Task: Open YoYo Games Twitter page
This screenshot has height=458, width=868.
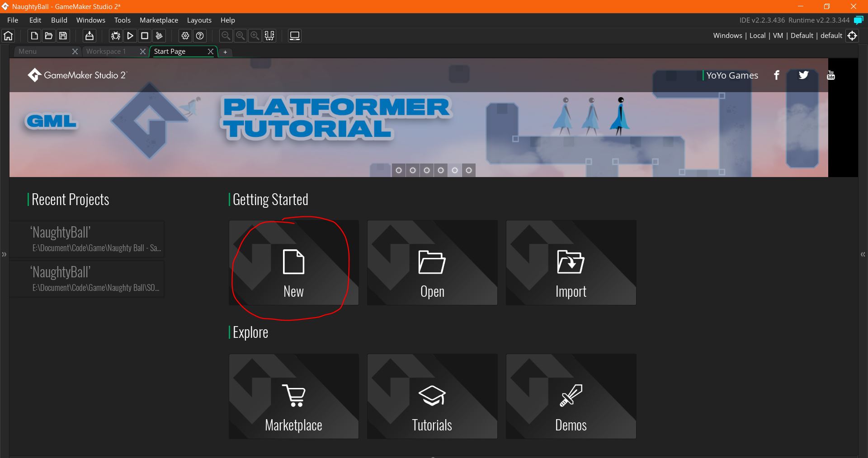Action: 803,75
